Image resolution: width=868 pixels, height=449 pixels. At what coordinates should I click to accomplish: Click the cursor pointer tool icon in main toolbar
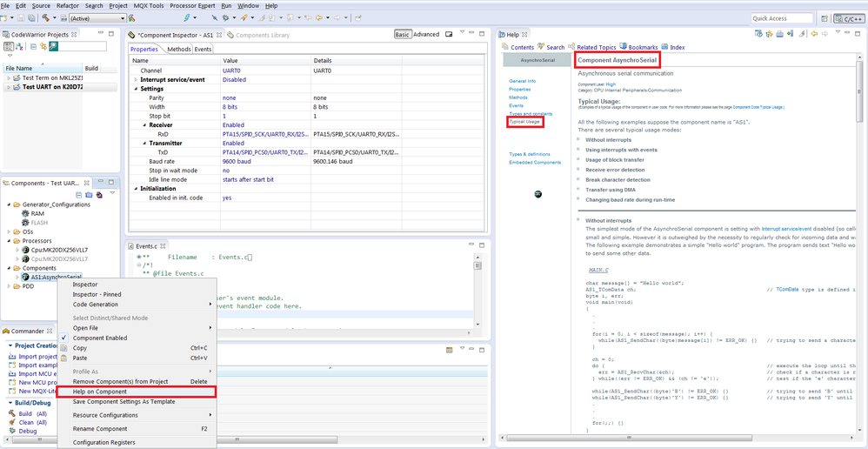214,17
